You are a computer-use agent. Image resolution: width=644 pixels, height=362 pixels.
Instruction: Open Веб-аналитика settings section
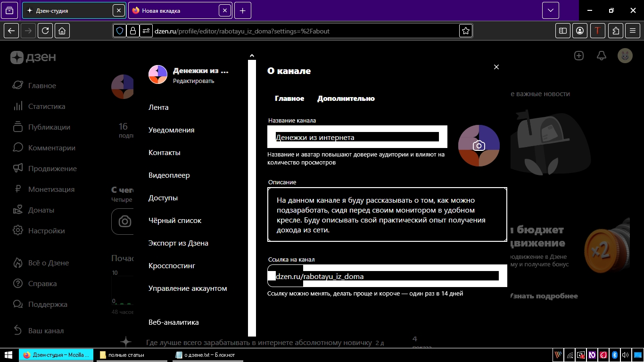173,322
